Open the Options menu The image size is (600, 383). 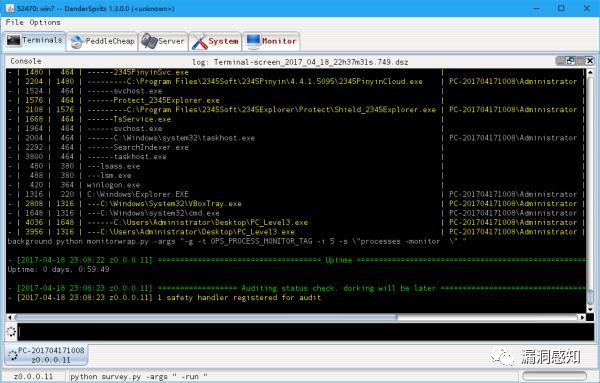coord(45,22)
